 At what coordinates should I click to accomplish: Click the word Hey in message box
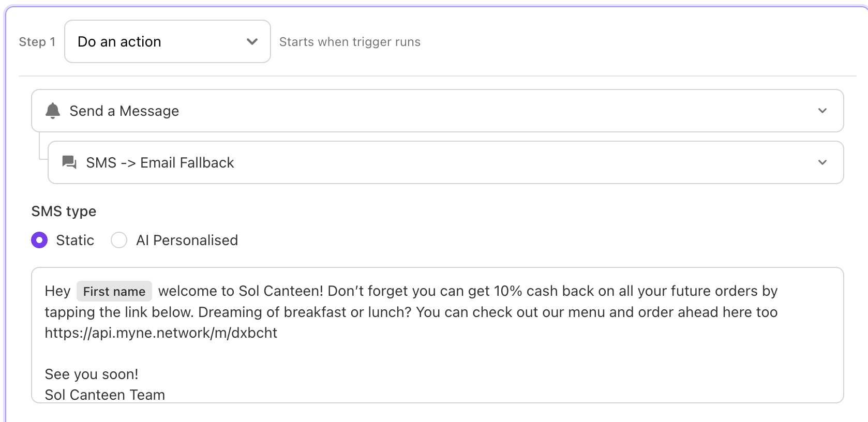tap(57, 291)
